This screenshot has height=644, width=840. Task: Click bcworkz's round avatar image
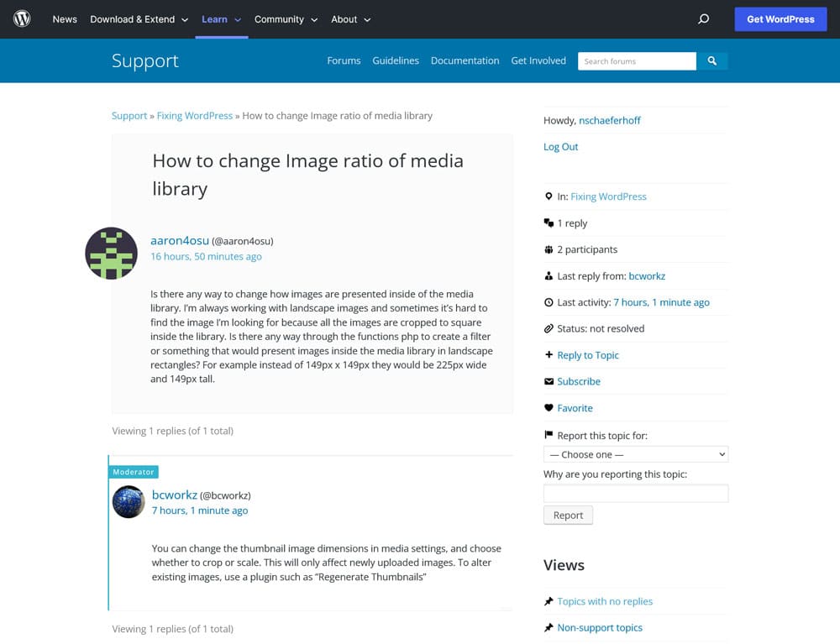[x=129, y=502]
